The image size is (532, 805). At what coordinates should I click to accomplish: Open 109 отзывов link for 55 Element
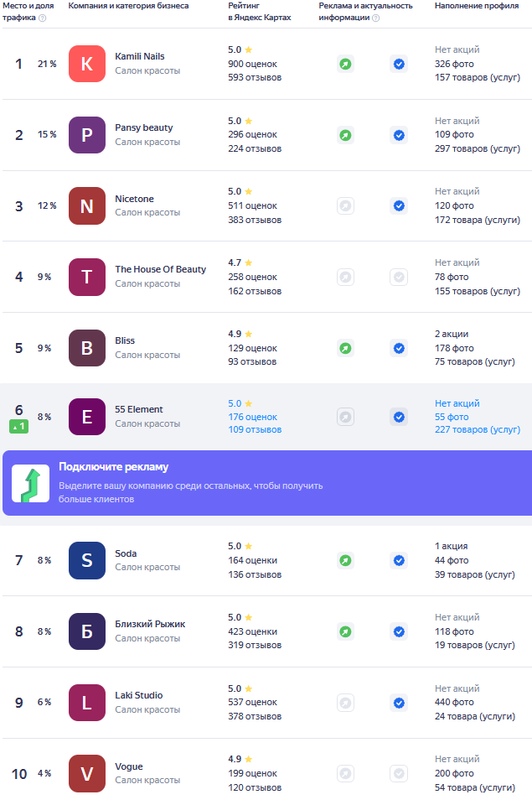click(x=255, y=429)
